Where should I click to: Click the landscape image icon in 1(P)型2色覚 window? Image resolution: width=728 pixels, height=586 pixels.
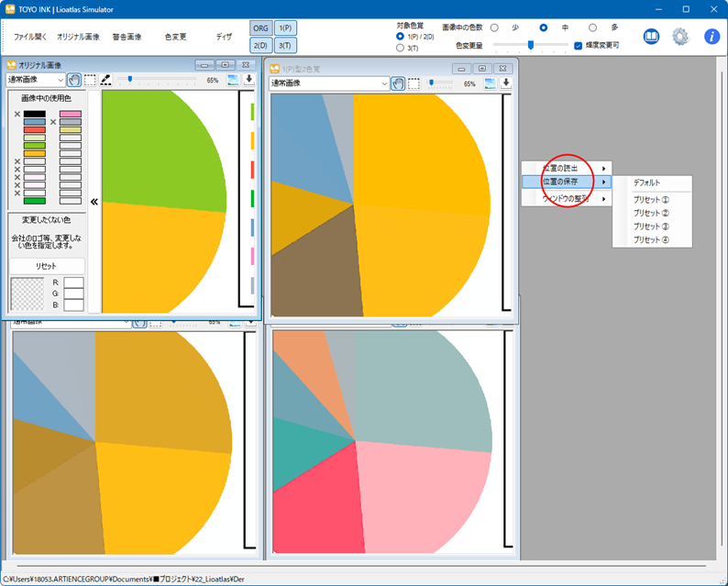point(491,83)
